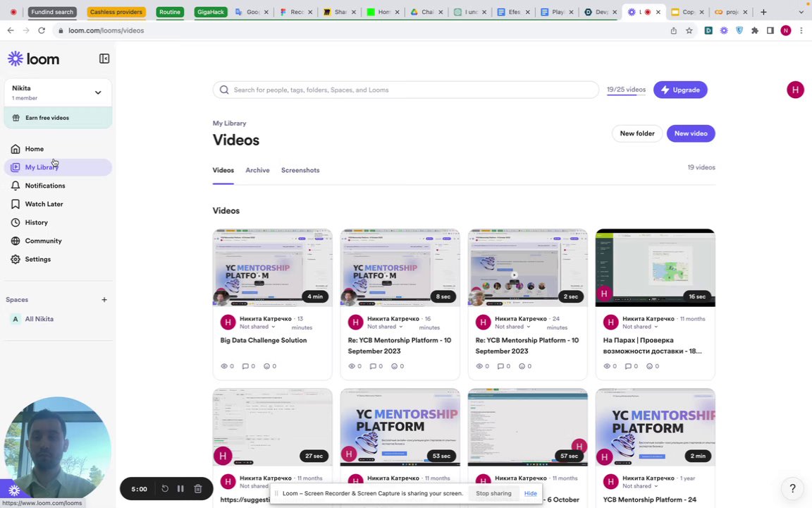Switch to the Archive tab
The image size is (812, 508).
point(257,170)
